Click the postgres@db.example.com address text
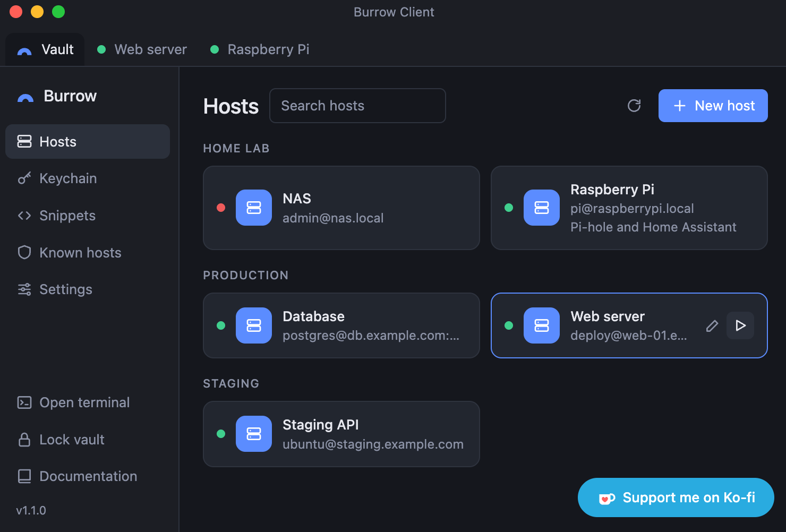 (x=371, y=336)
